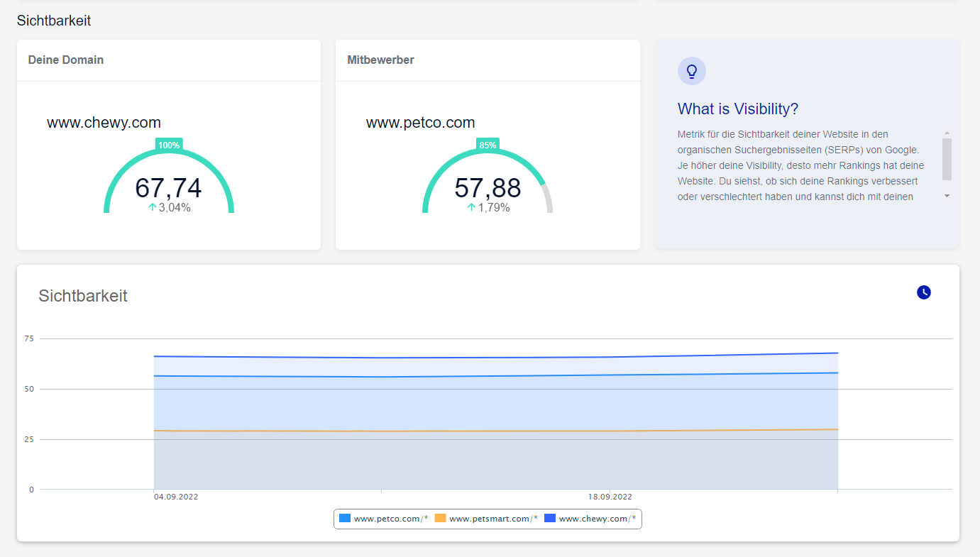
Task: Click the 57,88 visibility value
Action: coord(488,188)
